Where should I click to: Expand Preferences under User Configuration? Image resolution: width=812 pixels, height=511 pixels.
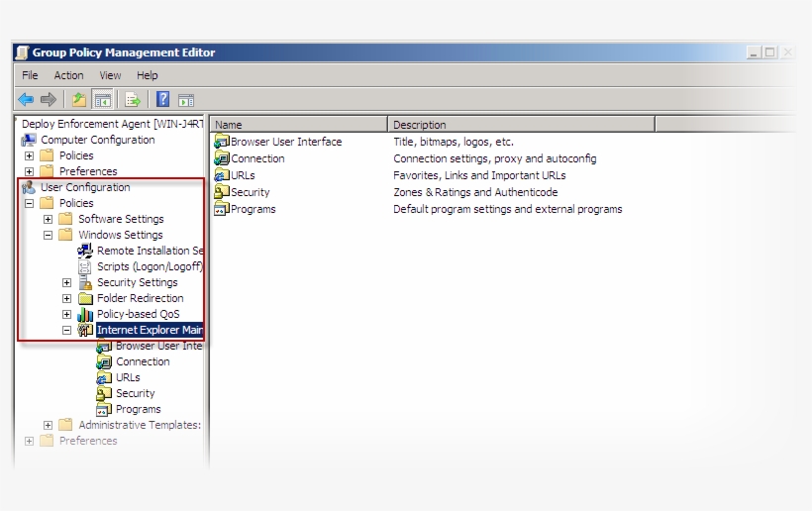click(x=29, y=441)
